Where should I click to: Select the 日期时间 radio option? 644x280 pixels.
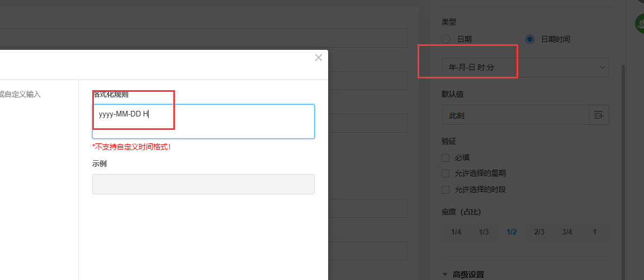[x=530, y=39]
